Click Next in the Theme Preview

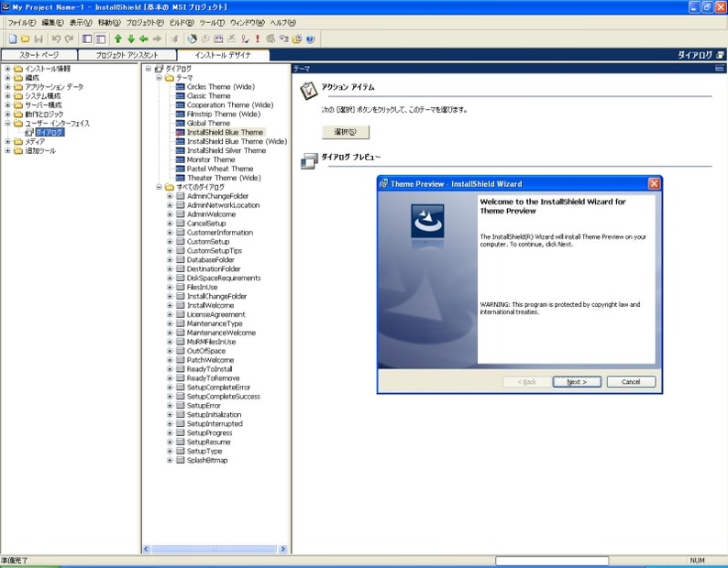click(577, 382)
